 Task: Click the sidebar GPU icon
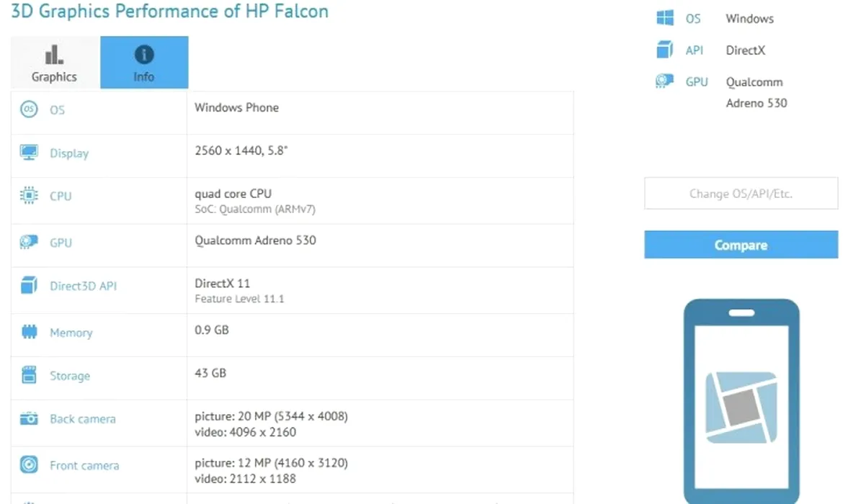click(664, 81)
